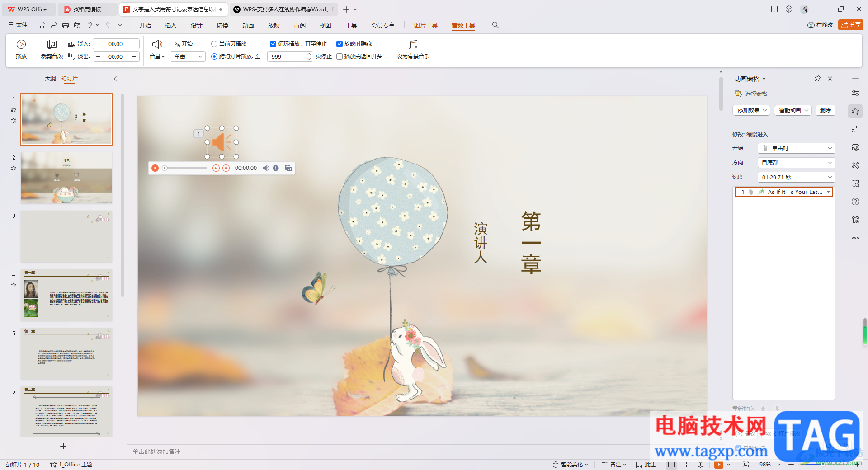This screenshot has height=470, width=868.
Task: Switch to reading view in status bar
Action: point(700,465)
